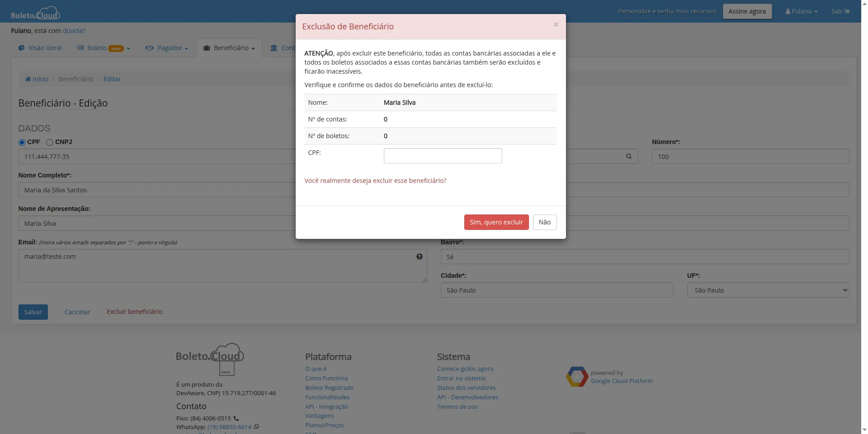868x434 pixels.
Task: Open the Boleto menu tab
Action: click(103, 48)
